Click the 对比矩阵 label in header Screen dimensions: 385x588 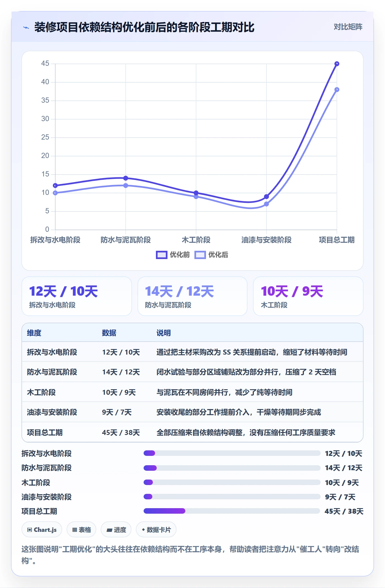[348, 27]
